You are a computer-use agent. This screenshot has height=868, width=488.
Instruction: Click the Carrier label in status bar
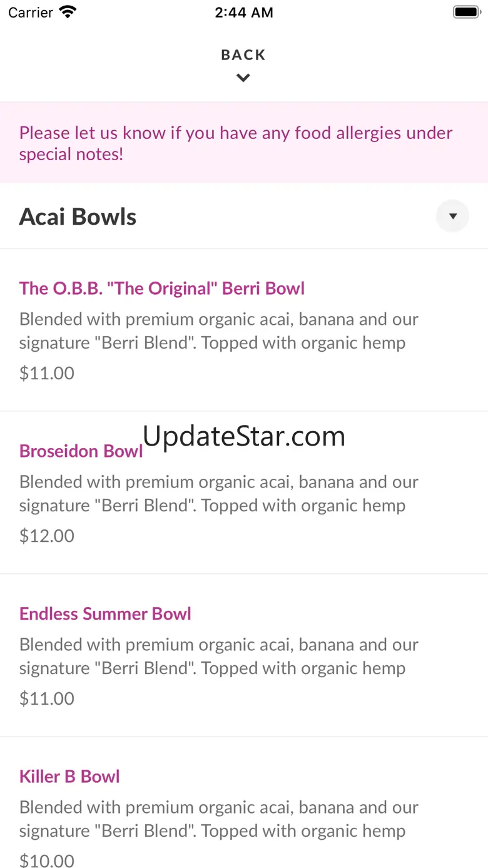tap(31, 13)
